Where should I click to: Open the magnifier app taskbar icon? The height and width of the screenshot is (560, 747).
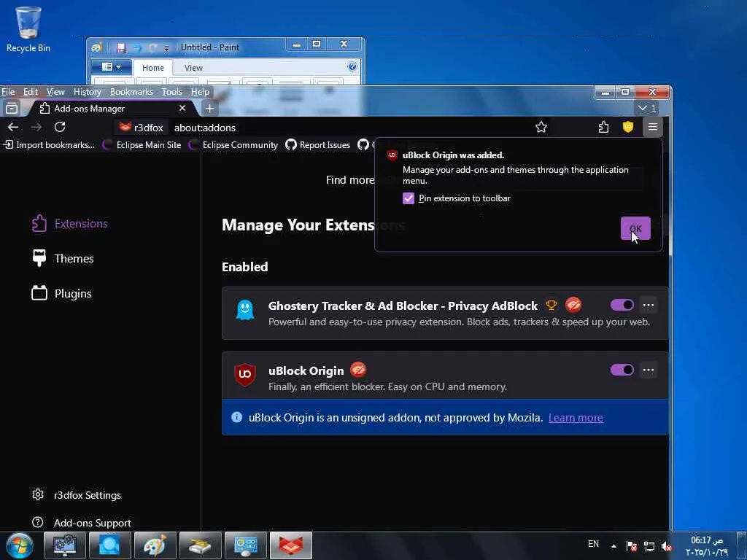[109, 545]
